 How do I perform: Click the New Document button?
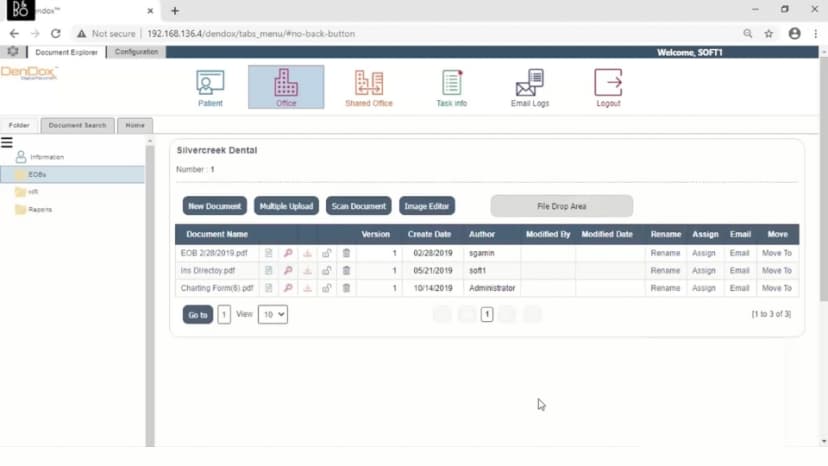coord(214,206)
